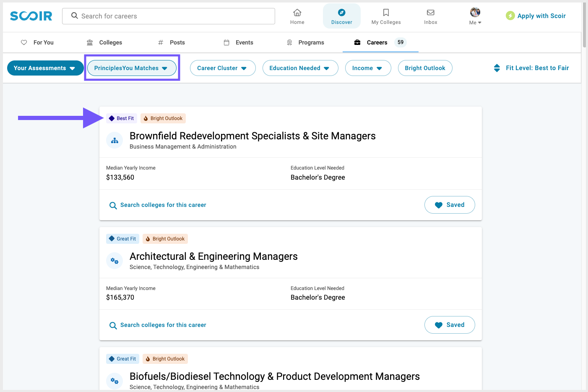Unsave the Brownfield Redevelopment Specialists career
Image resolution: width=588 pixels, height=392 pixels.
pyautogui.click(x=450, y=205)
